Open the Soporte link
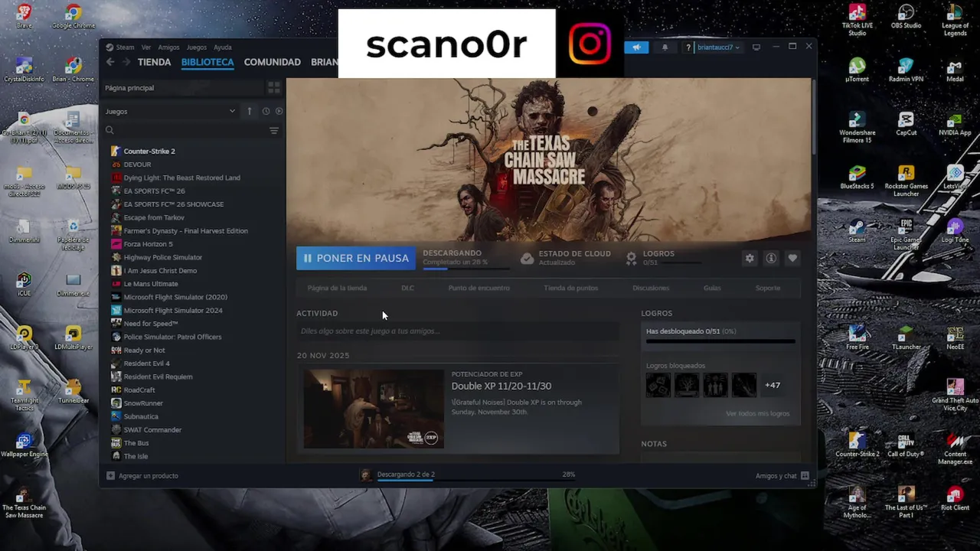The image size is (980, 551). [768, 289]
